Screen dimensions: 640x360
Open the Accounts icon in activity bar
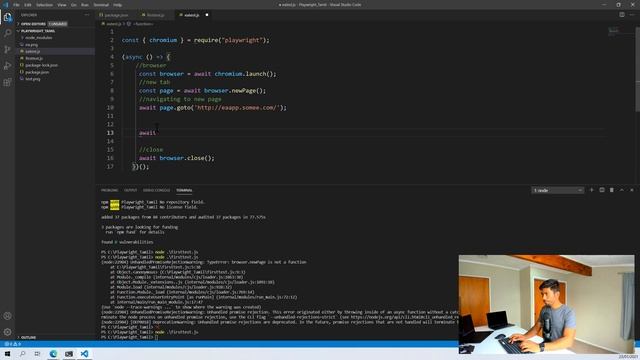[7, 316]
